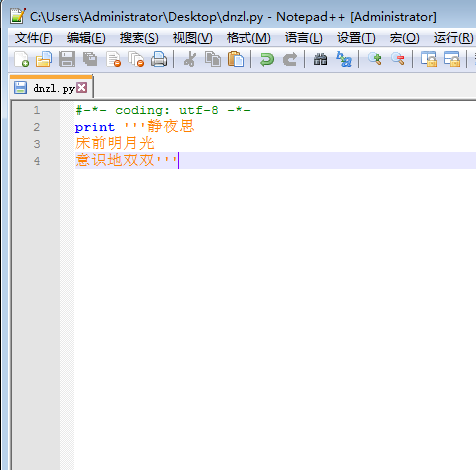This screenshot has height=470, width=476.
Task: Save the document using the floppy icon
Action: point(67,59)
